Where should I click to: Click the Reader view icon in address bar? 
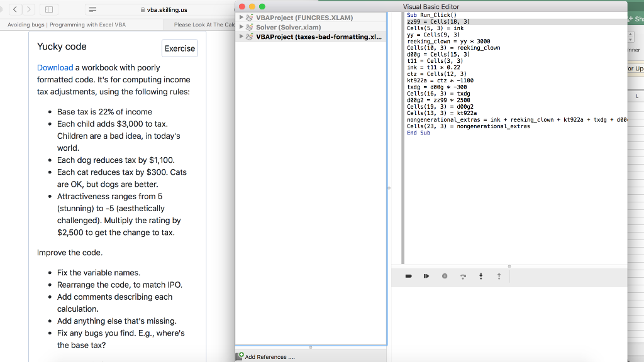pos(93,9)
